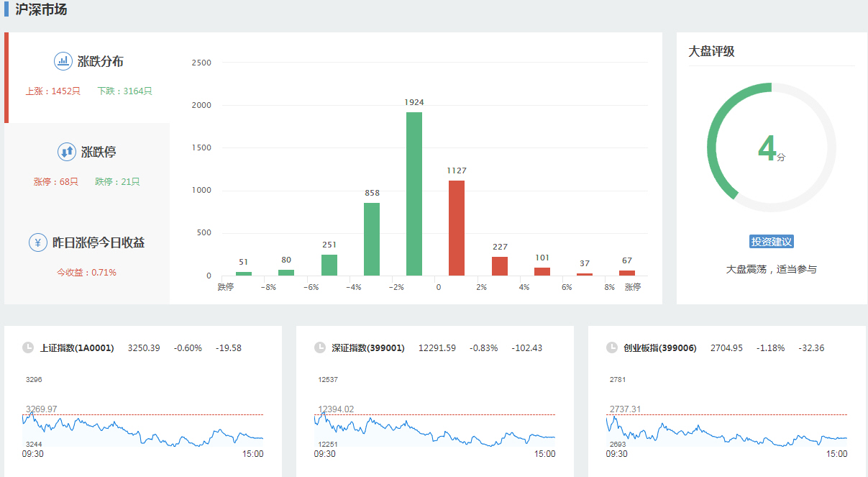Click the 上证指数 intraday line chart
Image resolution: width=868 pixels, height=477 pixels.
(x=144, y=430)
